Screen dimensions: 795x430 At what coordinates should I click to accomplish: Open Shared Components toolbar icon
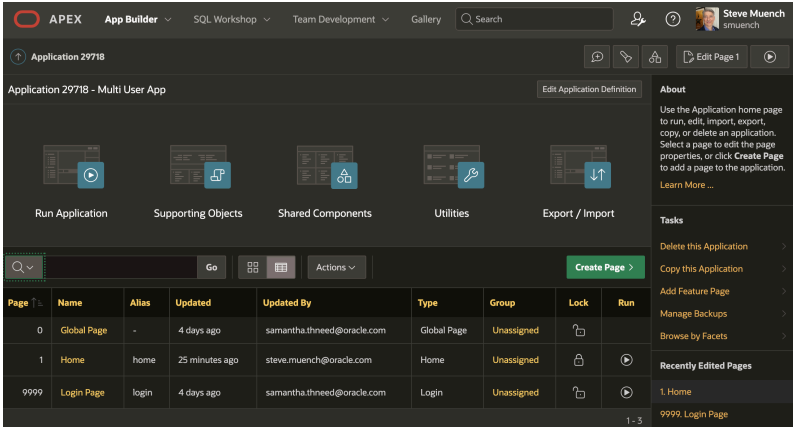click(x=655, y=57)
